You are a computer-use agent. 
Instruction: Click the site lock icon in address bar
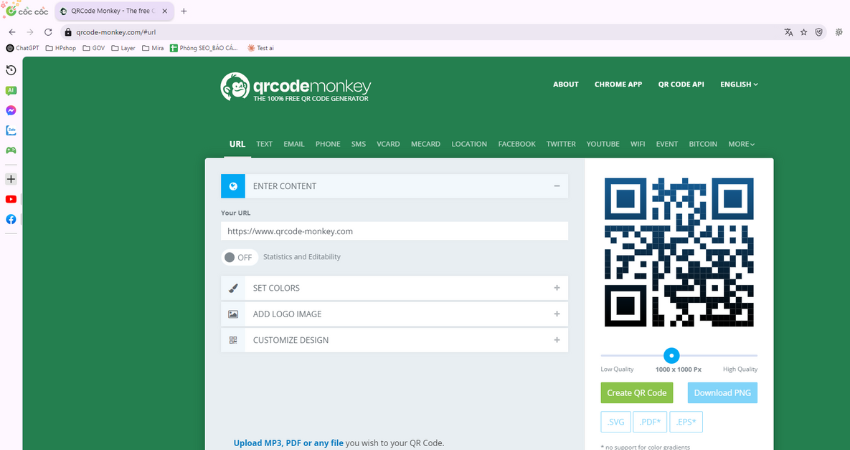tap(68, 32)
